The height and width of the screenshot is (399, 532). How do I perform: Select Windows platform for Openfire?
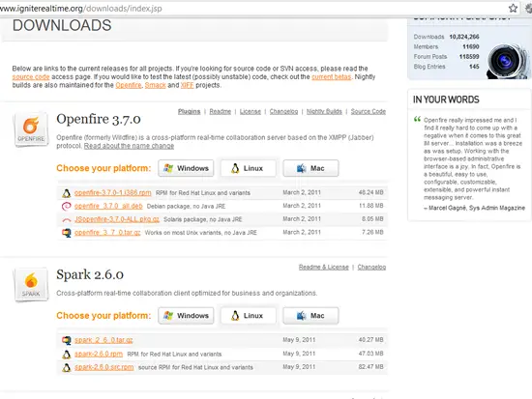click(186, 168)
